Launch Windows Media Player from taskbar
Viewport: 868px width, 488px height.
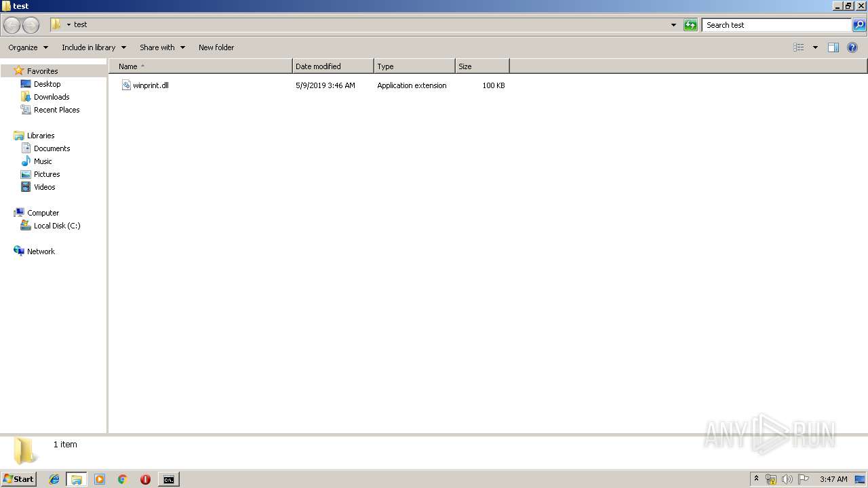[x=100, y=479]
